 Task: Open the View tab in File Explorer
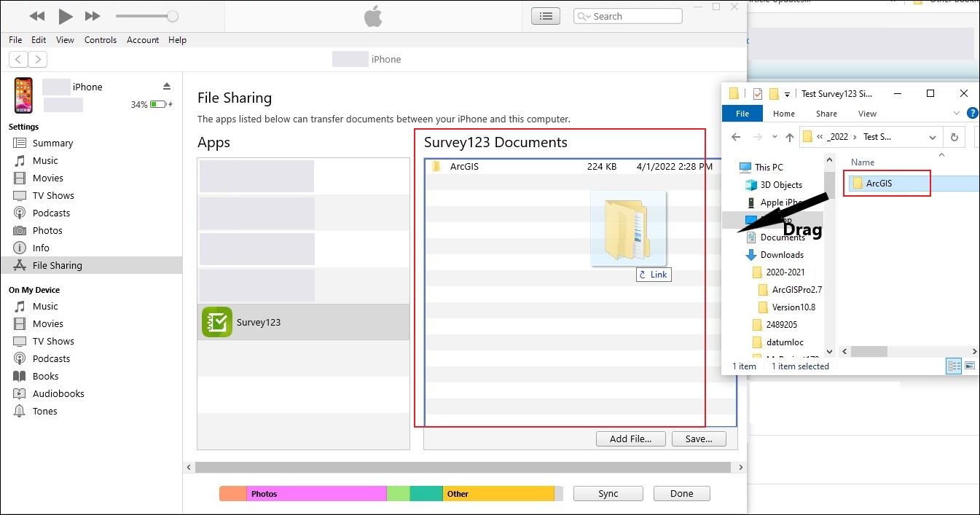(x=867, y=114)
